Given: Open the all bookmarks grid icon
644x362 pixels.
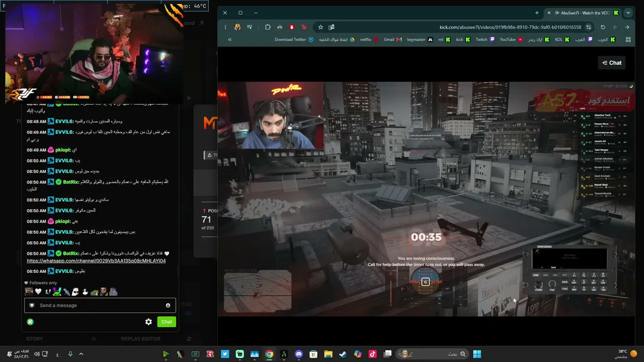Looking at the screenshot, I should [628, 40].
